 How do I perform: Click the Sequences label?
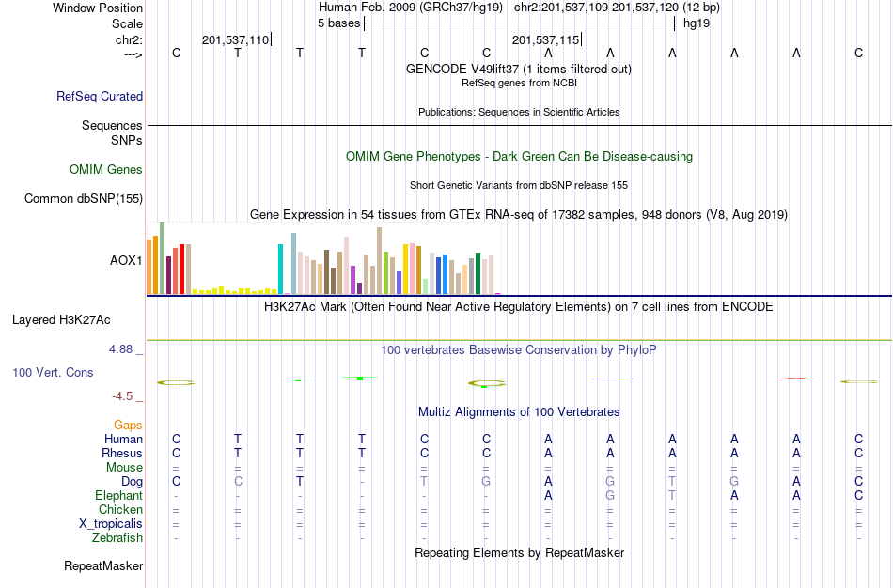[112, 125]
